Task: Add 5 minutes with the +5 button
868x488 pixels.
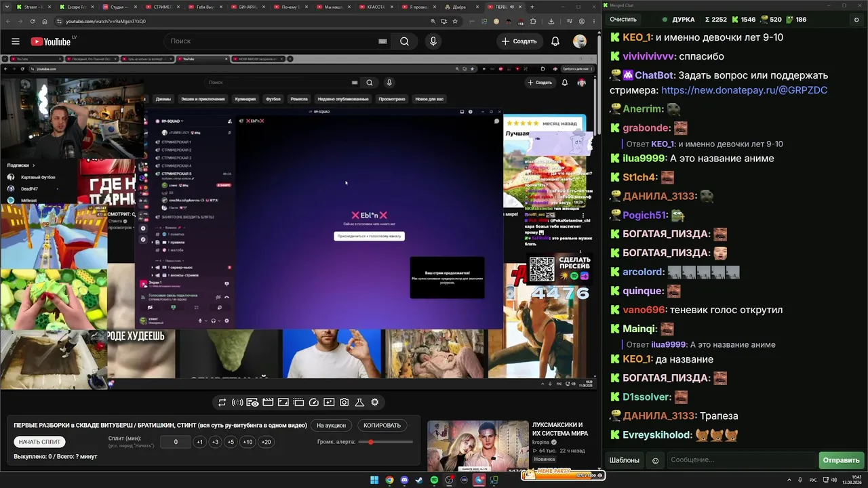Action: [x=231, y=442]
